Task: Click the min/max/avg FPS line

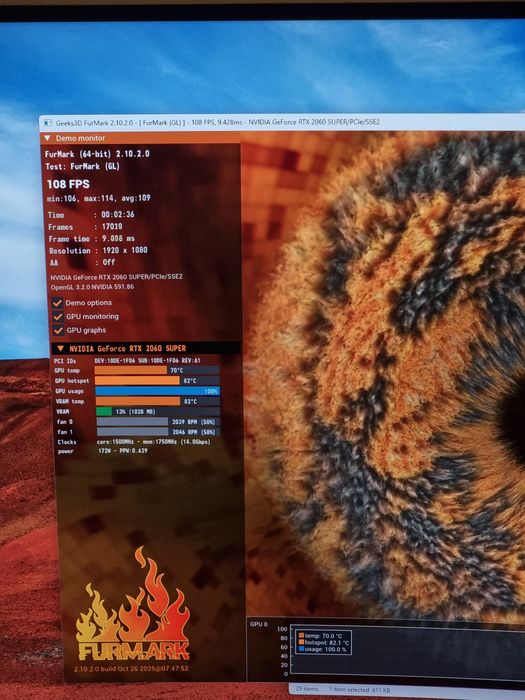Action: (99, 198)
